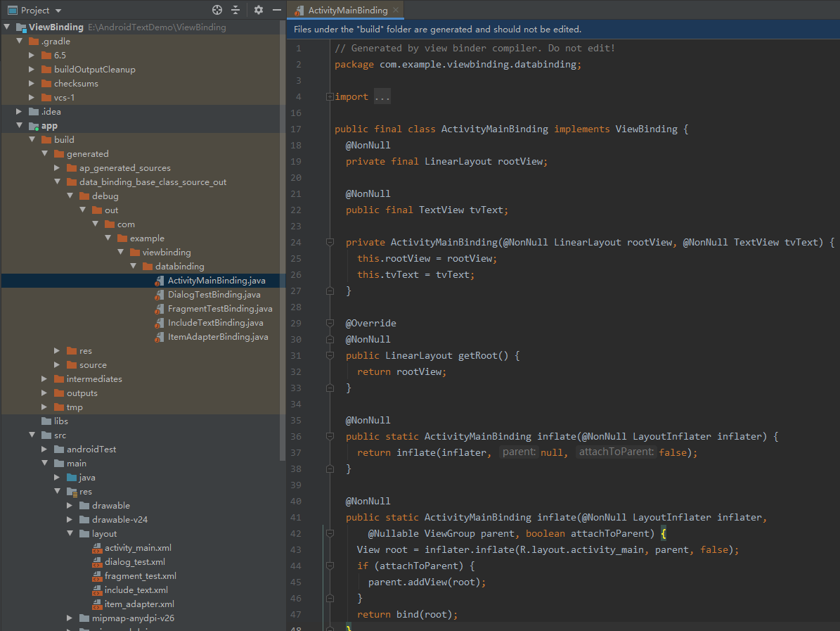Click the ViewBinding interface name on line 17
The image size is (840, 631).
(x=646, y=129)
